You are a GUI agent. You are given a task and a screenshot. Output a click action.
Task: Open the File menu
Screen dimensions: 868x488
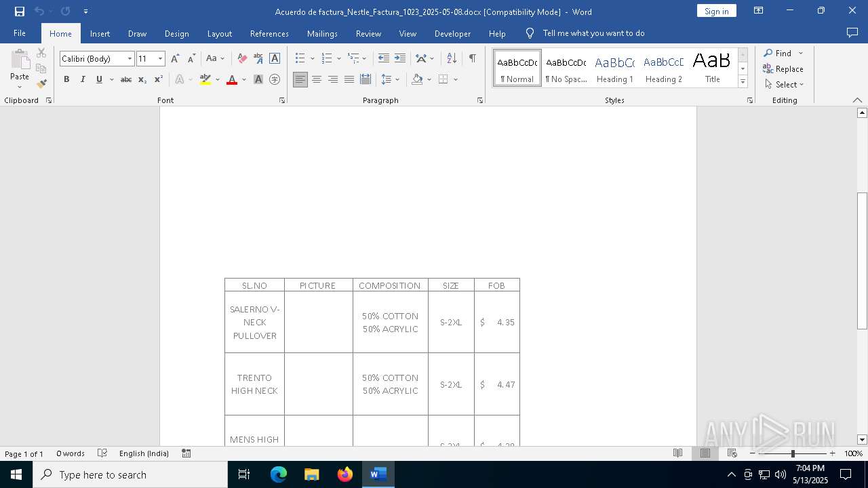tap(20, 33)
